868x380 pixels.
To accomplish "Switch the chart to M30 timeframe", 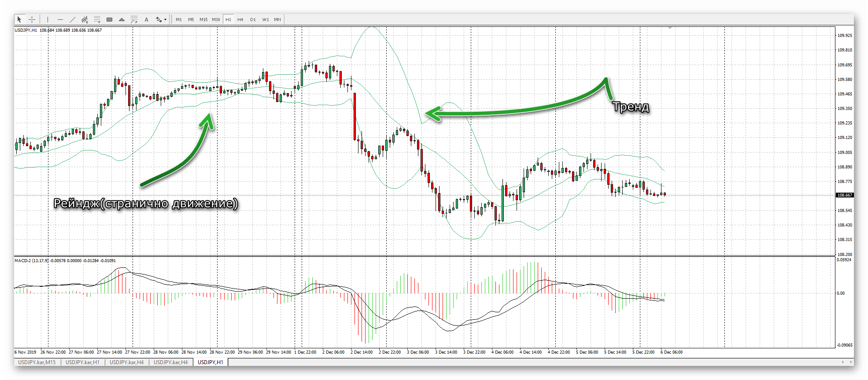I will point(216,19).
